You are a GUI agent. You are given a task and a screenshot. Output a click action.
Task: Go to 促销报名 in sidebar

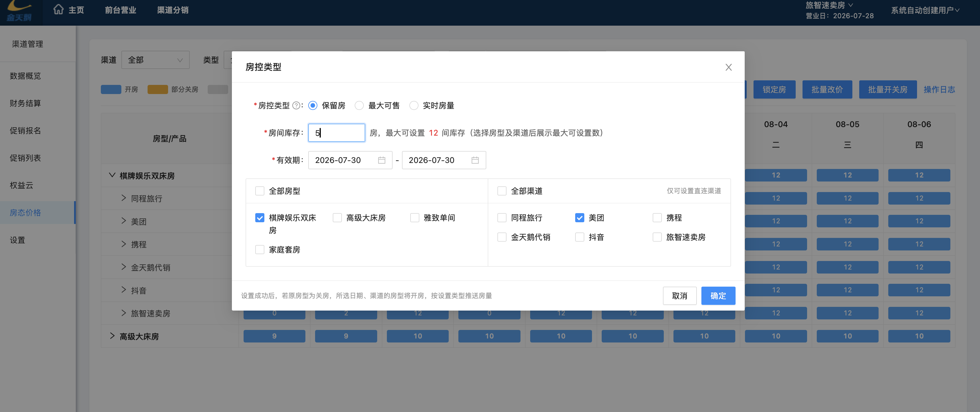25,131
